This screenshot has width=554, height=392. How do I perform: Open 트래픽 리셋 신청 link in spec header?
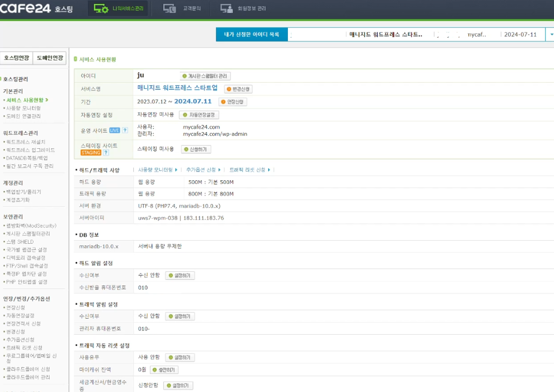[x=250, y=170]
